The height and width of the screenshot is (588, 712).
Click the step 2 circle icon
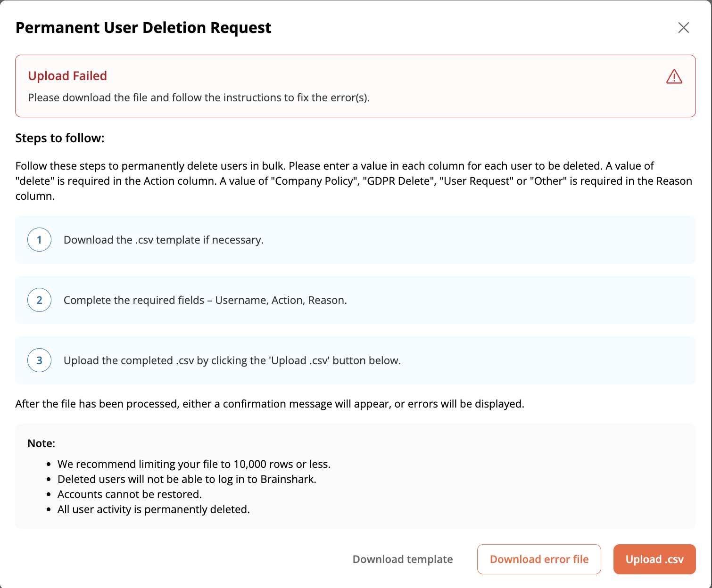[40, 300]
